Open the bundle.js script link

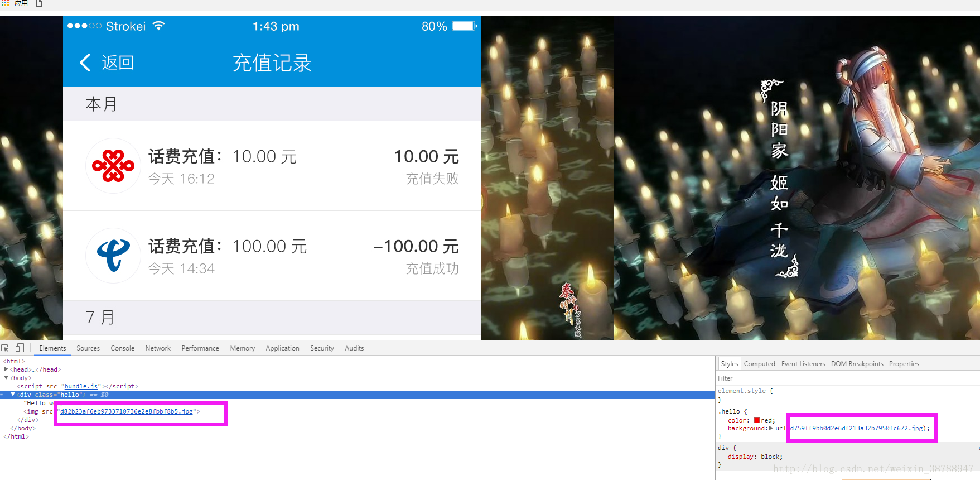point(81,386)
